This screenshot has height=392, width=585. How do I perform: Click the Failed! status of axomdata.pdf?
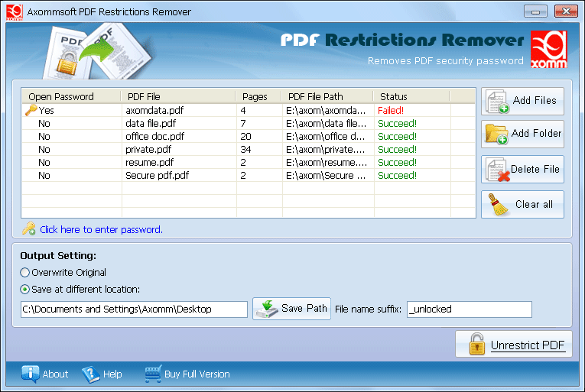(391, 110)
